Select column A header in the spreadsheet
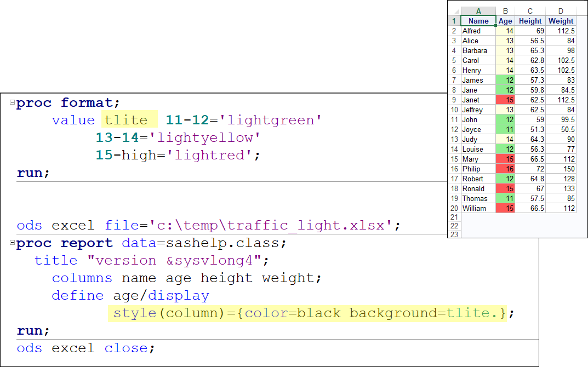The height and width of the screenshot is (367, 588). pos(478,11)
